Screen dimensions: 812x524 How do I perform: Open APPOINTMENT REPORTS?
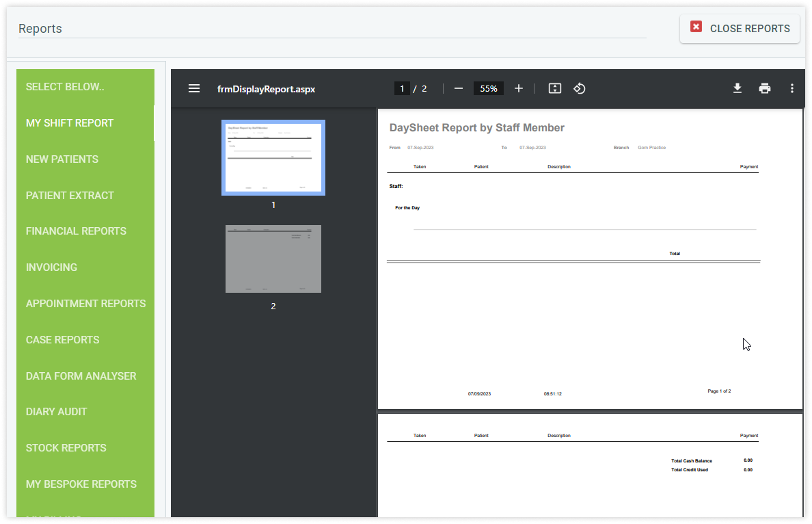[85, 304]
